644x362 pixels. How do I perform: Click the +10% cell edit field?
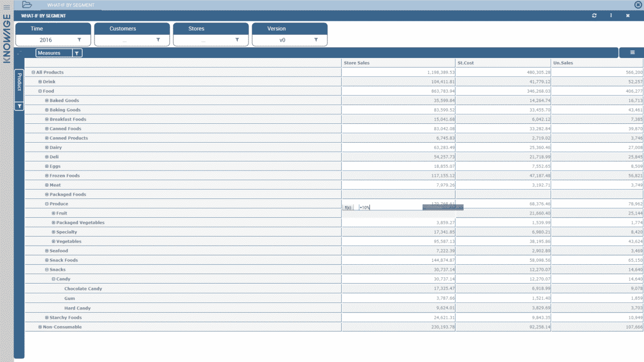(389, 208)
